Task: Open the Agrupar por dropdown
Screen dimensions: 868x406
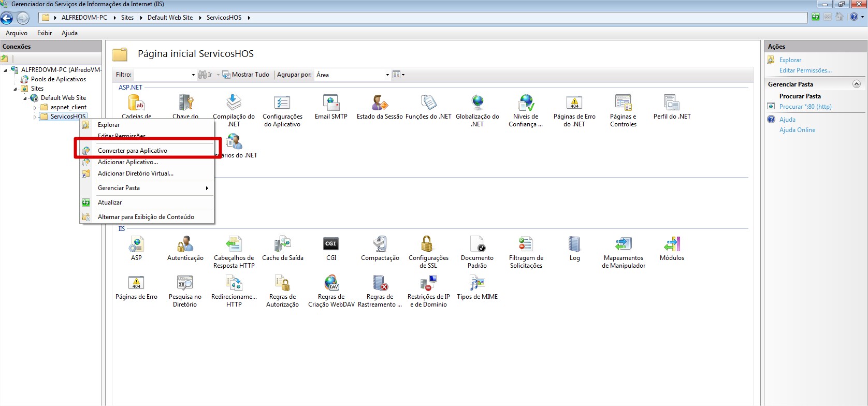Action: pyautogui.click(x=387, y=75)
